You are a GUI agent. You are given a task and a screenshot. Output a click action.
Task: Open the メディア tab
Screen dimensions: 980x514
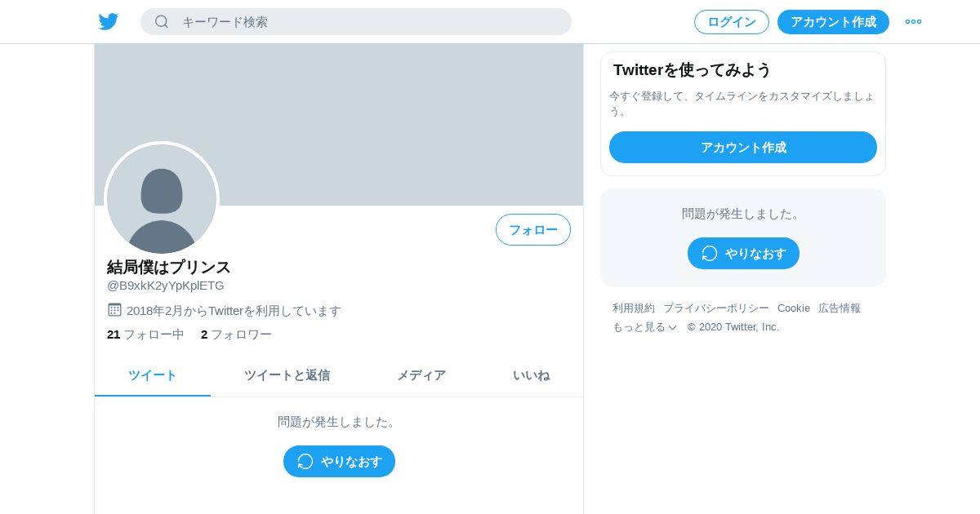(x=421, y=375)
